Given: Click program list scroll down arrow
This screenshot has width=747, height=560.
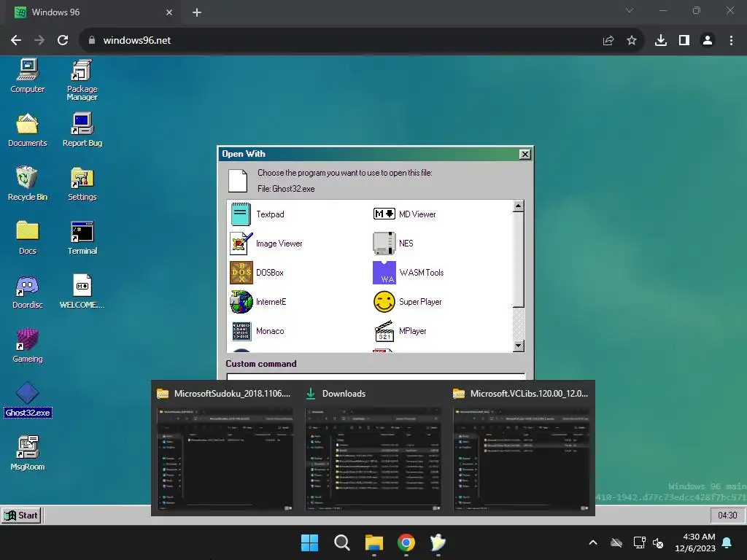Looking at the screenshot, I should click(519, 346).
